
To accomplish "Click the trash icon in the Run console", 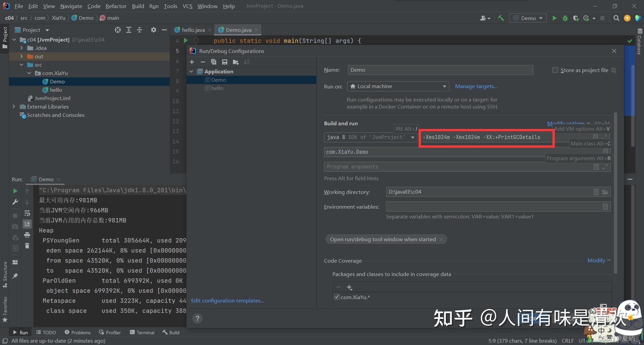I will 27,246.
